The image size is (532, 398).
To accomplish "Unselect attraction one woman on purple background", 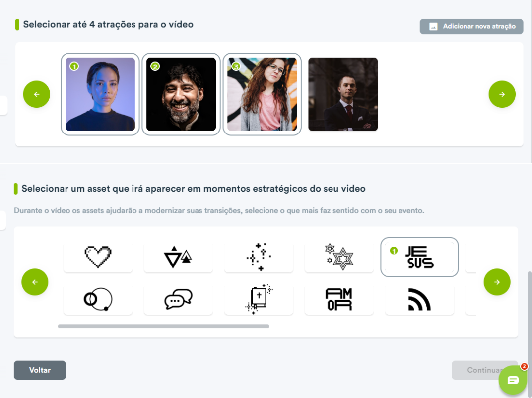I will coord(100,94).
